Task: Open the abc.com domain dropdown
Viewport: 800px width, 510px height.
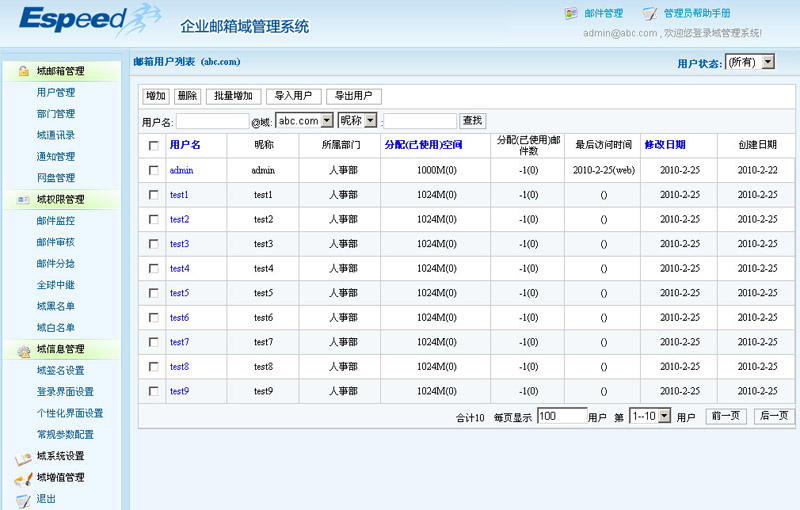Action: pos(303,121)
